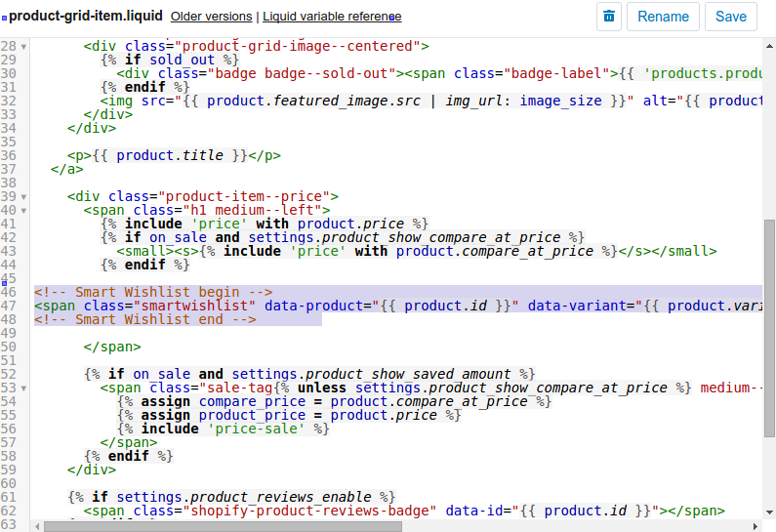
Task: Click the 'Smart Wishlist begin' comment line
Action: [153, 292]
